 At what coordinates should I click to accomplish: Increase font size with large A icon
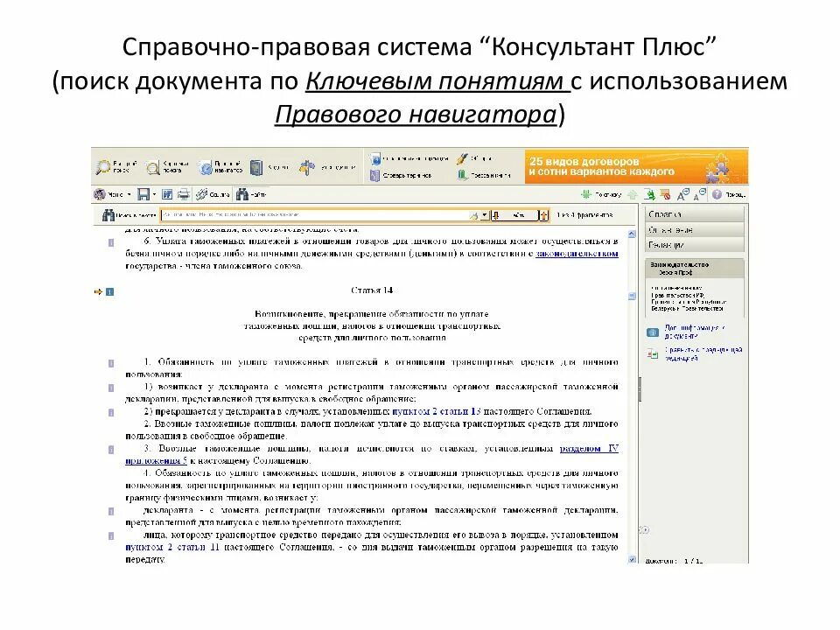click(x=683, y=194)
